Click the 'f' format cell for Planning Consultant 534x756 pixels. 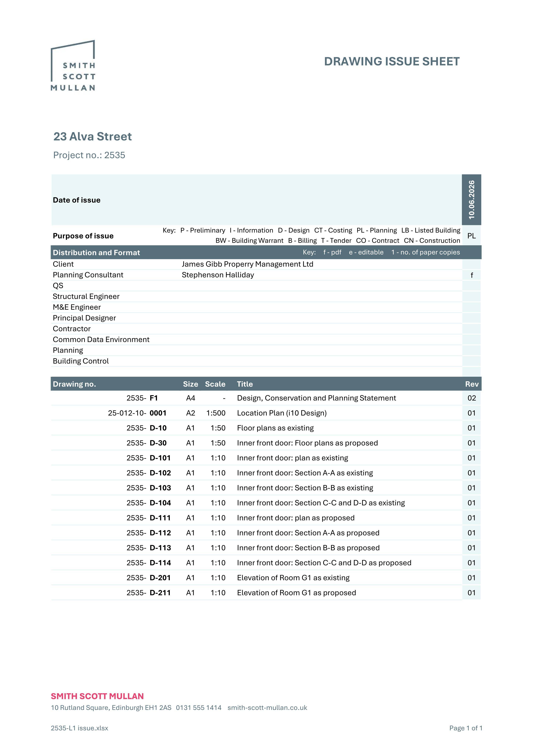471,275
